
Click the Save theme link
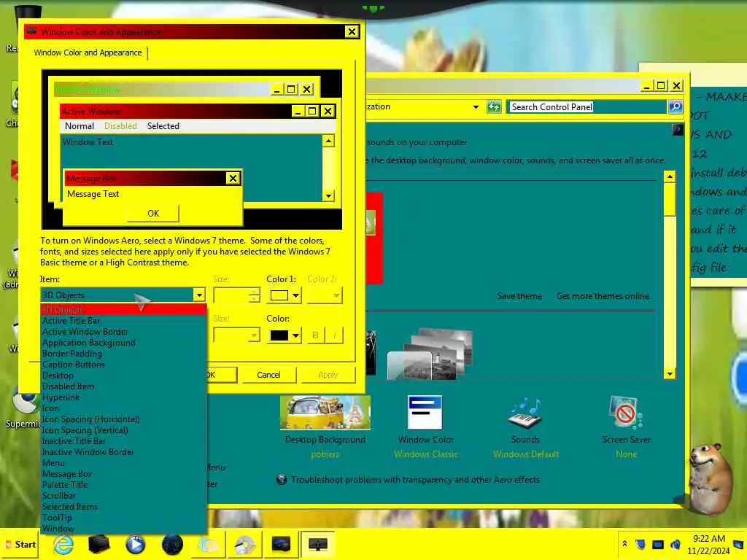(519, 296)
